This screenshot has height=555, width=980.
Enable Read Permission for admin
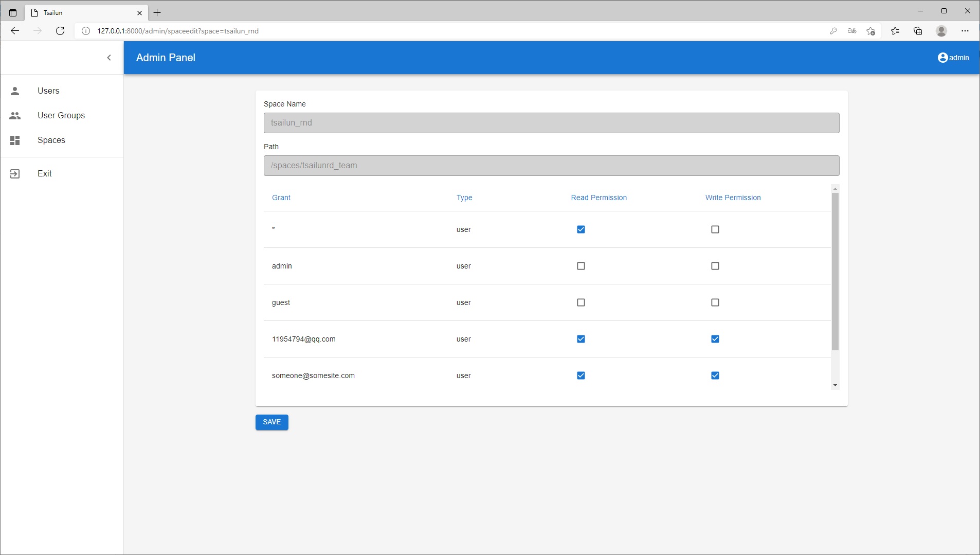click(581, 266)
